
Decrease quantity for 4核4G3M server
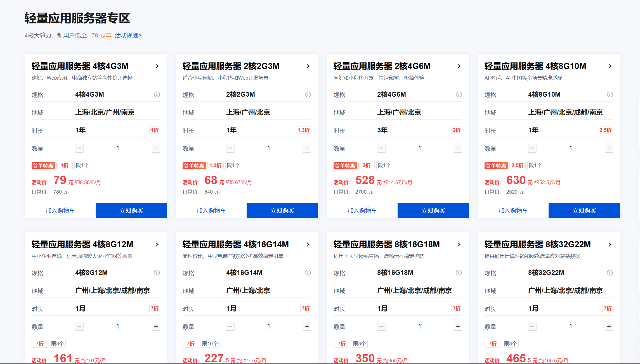click(79, 148)
